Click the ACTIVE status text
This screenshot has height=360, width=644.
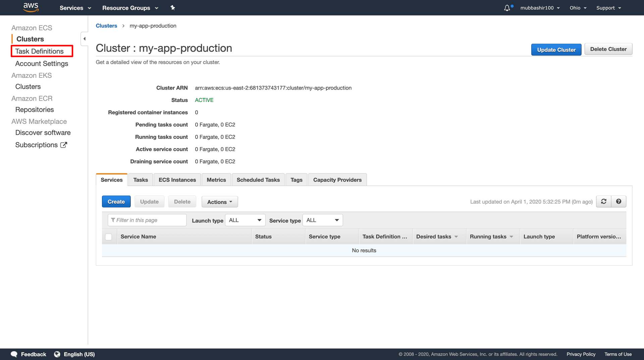pyautogui.click(x=204, y=100)
